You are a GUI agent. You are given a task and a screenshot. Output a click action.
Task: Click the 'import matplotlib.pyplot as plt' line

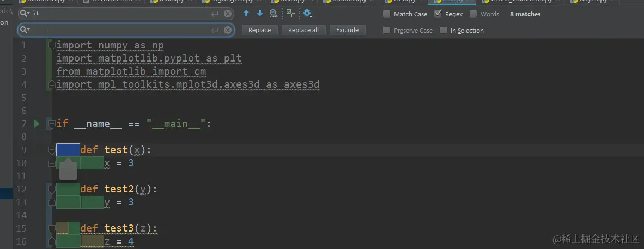[x=149, y=58]
